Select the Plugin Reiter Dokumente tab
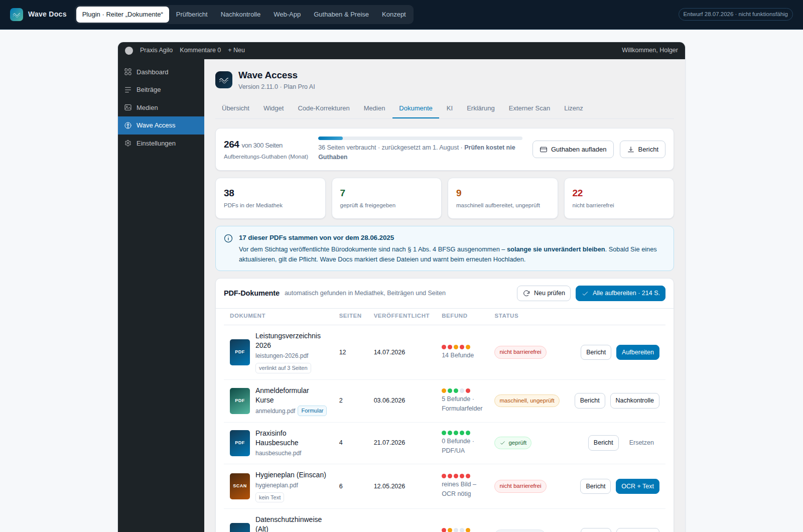 pyautogui.click(x=122, y=15)
